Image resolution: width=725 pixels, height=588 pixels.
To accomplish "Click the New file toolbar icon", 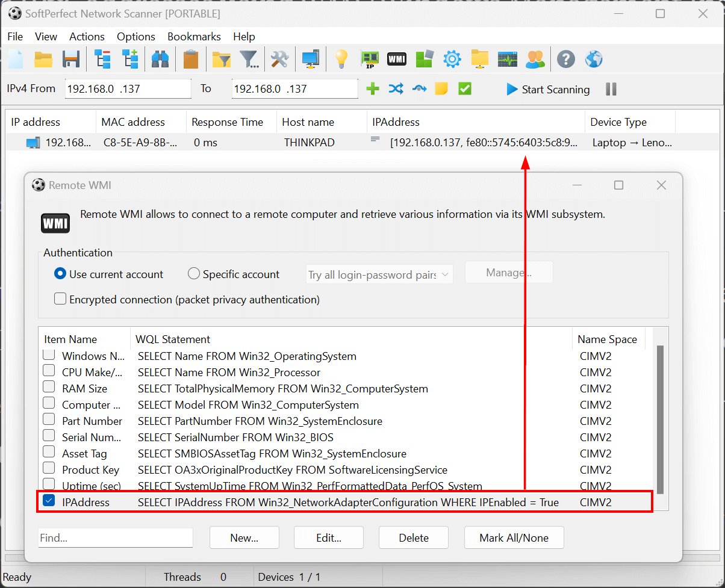I will [16, 59].
